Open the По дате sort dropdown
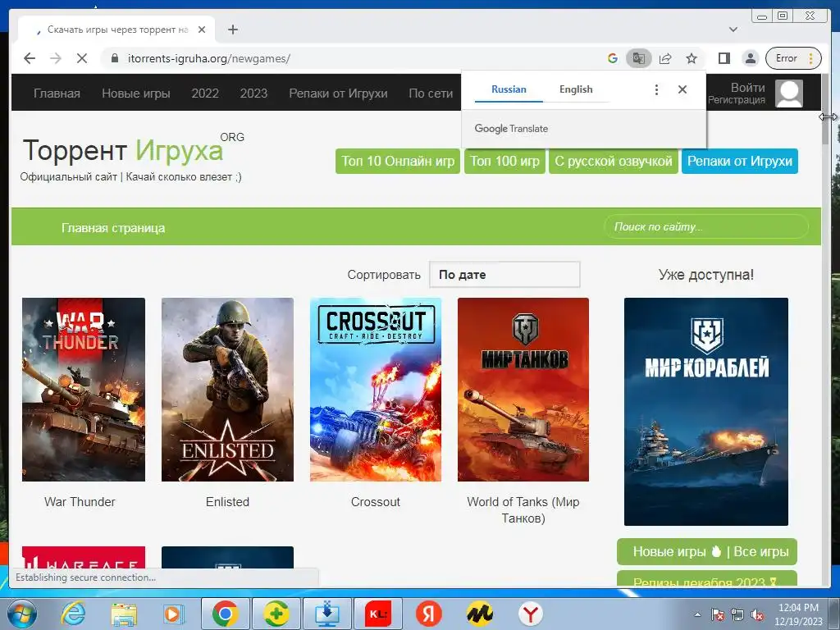The width and height of the screenshot is (840, 630). click(x=504, y=274)
